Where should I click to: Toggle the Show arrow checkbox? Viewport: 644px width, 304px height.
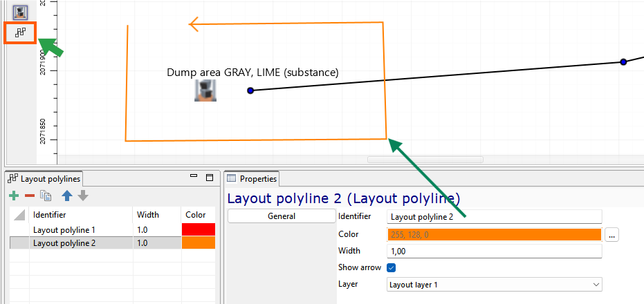pyautogui.click(x=391, y=267)
